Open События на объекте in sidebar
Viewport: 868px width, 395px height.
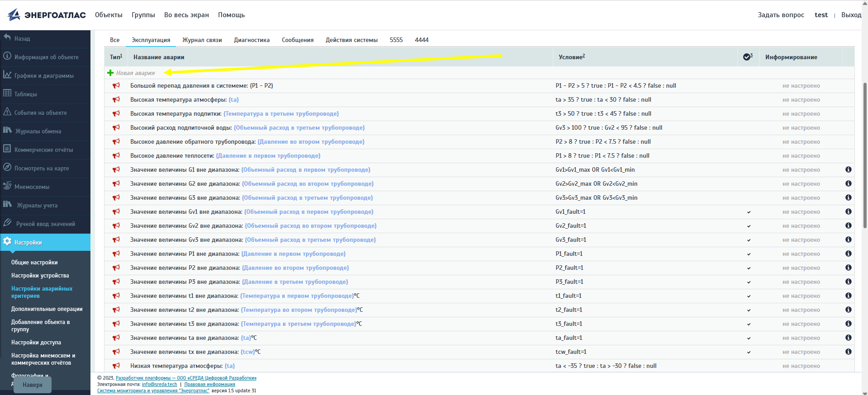click(x=40, y=113)
